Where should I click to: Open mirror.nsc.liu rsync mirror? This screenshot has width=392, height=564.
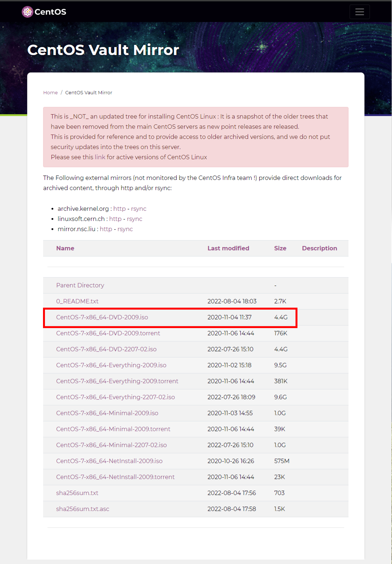125,229
